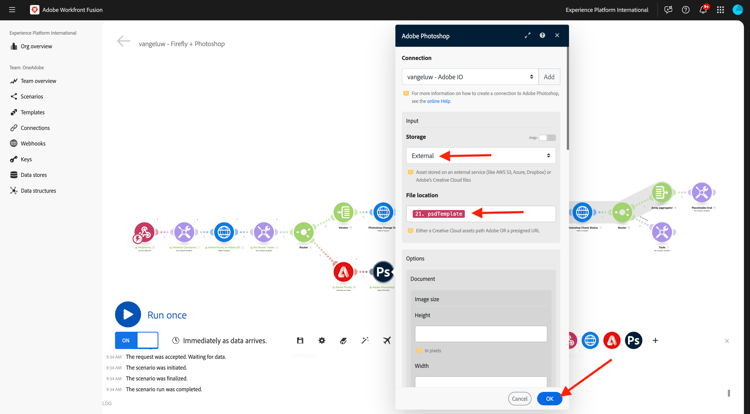750x414 pixels.
Task: Open the chat feedback icon in header
Action: (668, 10)
